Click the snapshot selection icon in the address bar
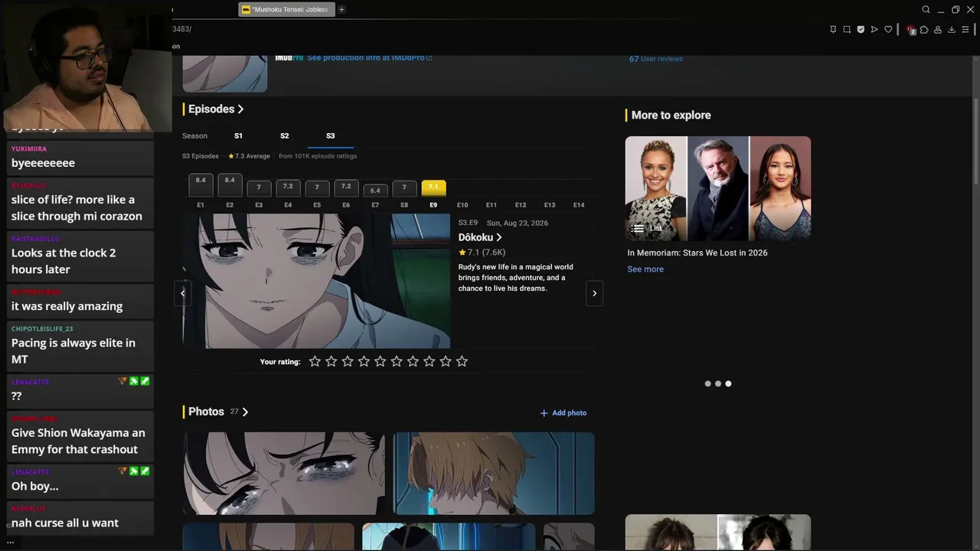The width and height of the screenshot is (980, 551). 847,29
